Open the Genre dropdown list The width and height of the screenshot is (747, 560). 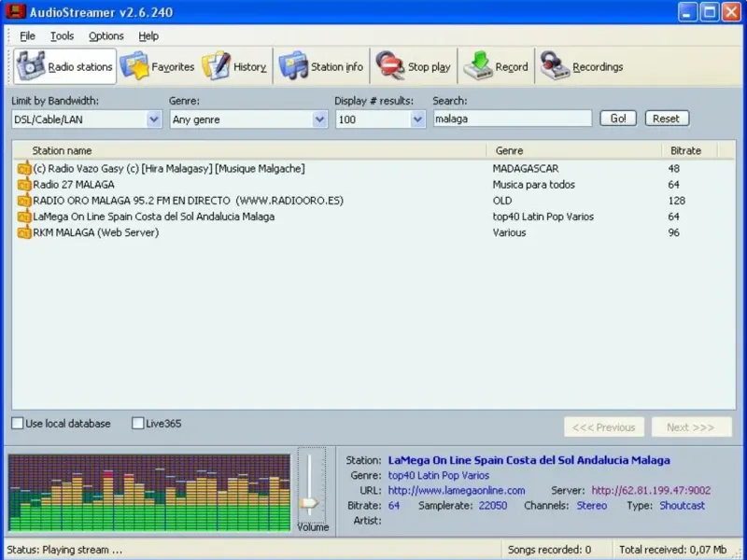[x=319, y=119]
